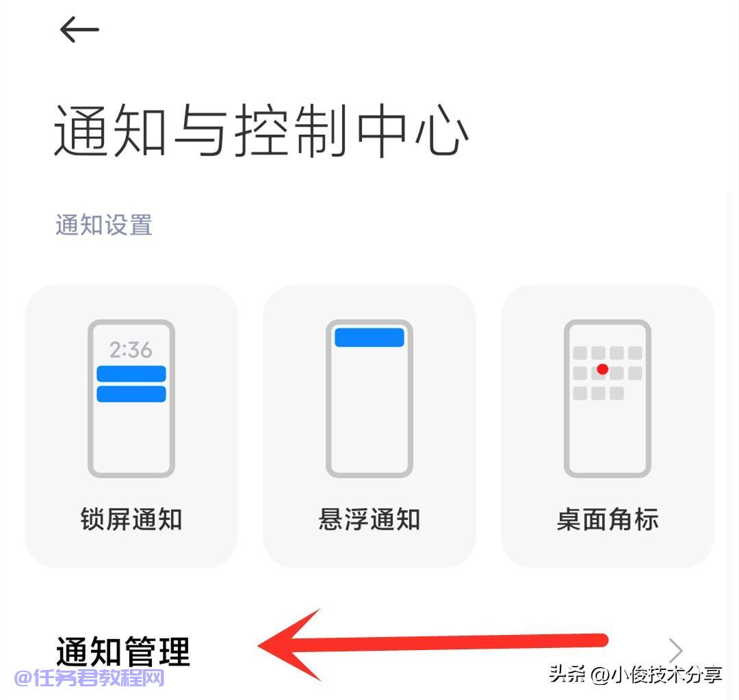Click the @任务君教程网 watermark
This screenshot has width=739, height=700.
point(90,678)
